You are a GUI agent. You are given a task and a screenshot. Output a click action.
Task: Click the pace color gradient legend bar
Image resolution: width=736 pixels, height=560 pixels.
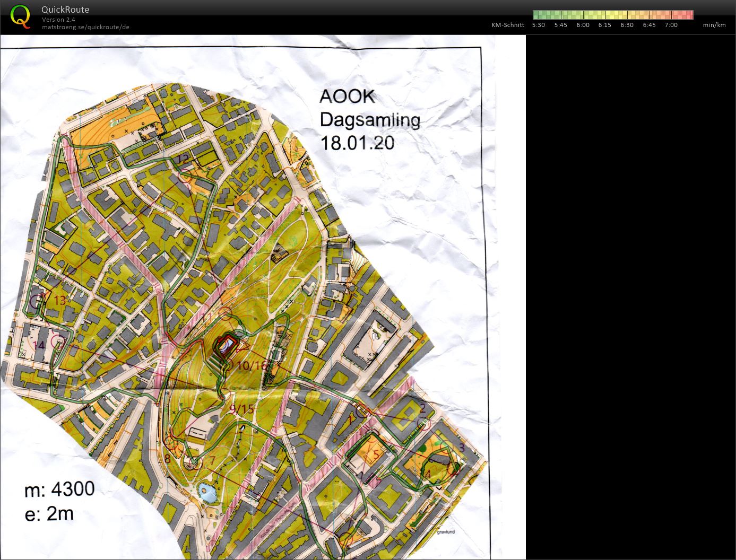[613, 15]
